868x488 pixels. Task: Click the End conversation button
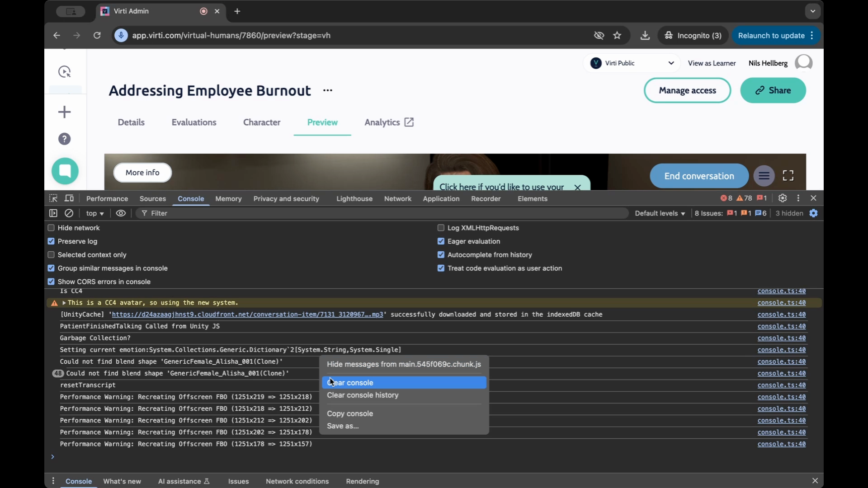pyautogui.click(x=699, y=176)
